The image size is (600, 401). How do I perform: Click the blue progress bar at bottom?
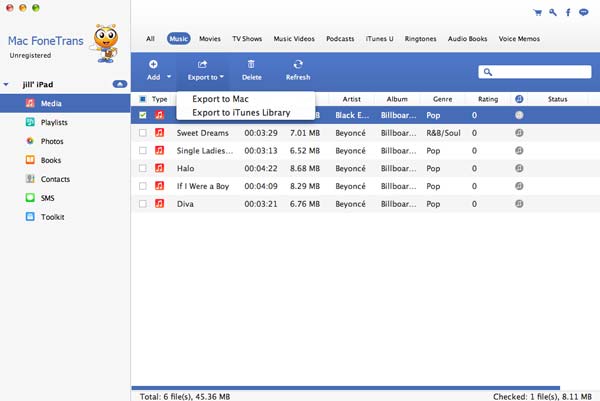tap(346, 388)
